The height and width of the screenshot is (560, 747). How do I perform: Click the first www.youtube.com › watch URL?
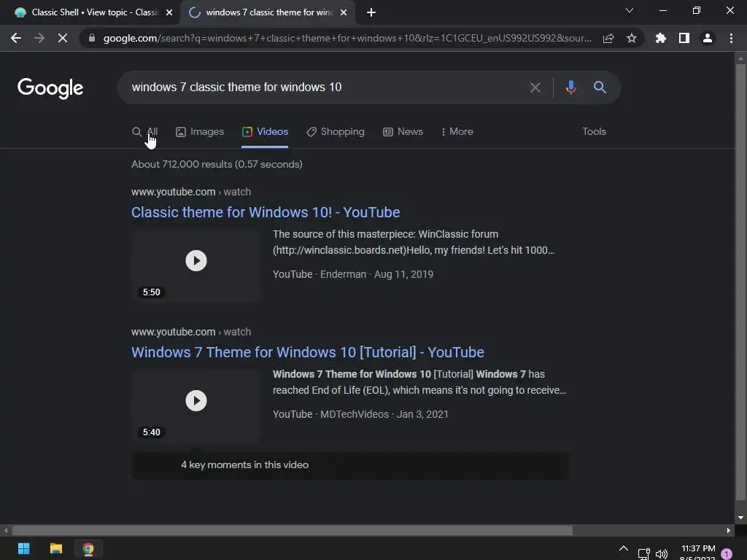pos(191,192)
